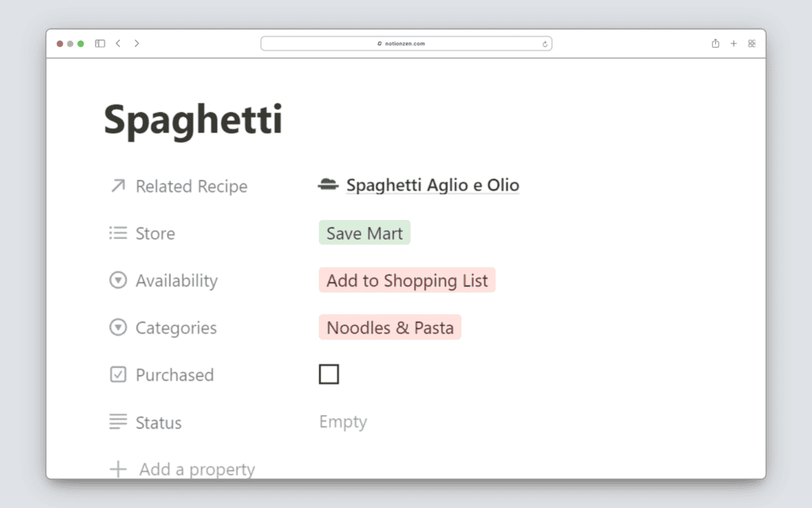812x508 pixels.
Task: Click the Status text property icon
Action: (x=118, y=422)
